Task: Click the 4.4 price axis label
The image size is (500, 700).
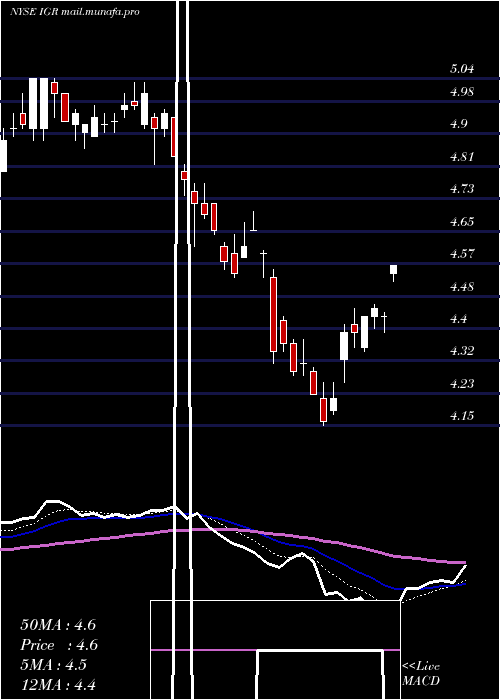Action: point(458,319)
